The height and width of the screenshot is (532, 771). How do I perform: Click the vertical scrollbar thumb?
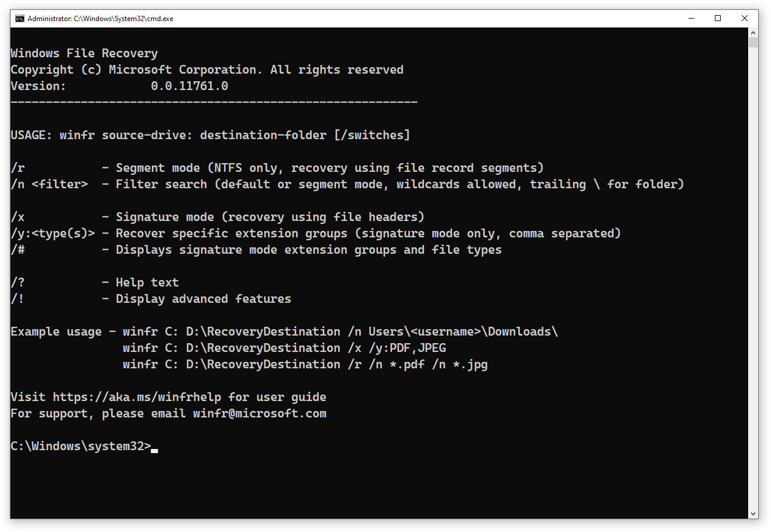pyautogui.click(x=753, y=43)
